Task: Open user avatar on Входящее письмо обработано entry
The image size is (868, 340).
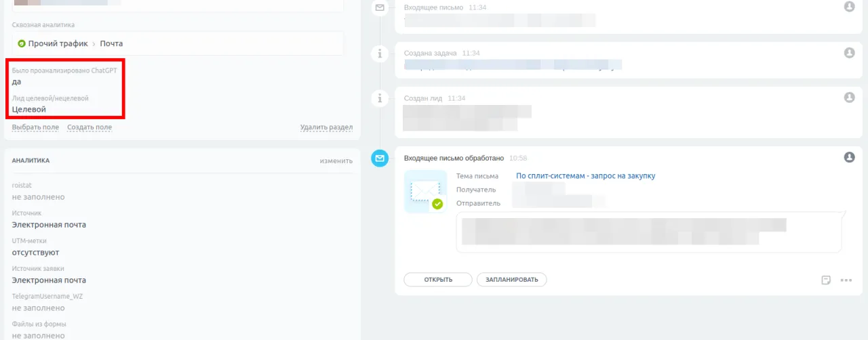Action: click(x=849, y=157)
